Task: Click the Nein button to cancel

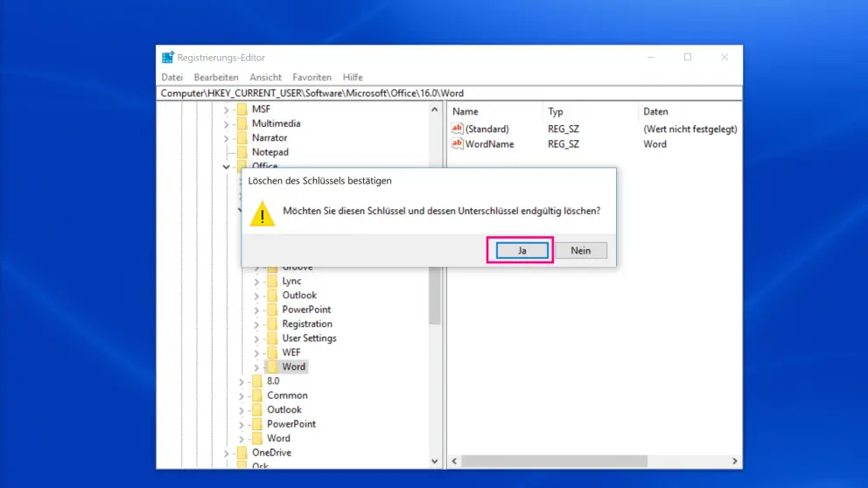Action: (x=580, y=250)
